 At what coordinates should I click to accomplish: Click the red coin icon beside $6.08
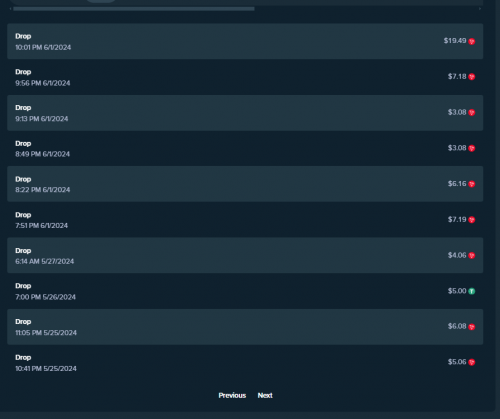point(472,327)
